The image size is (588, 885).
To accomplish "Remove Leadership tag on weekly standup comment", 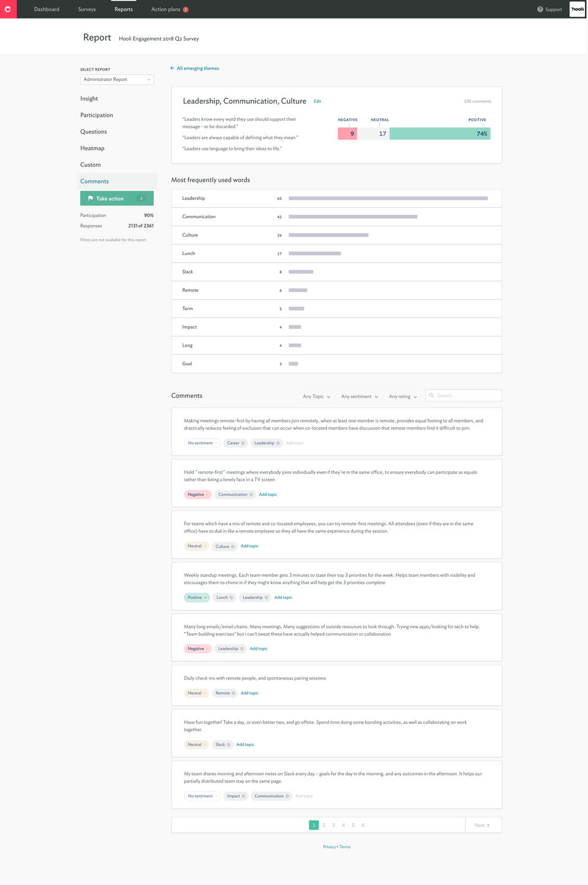I will 266,598.
